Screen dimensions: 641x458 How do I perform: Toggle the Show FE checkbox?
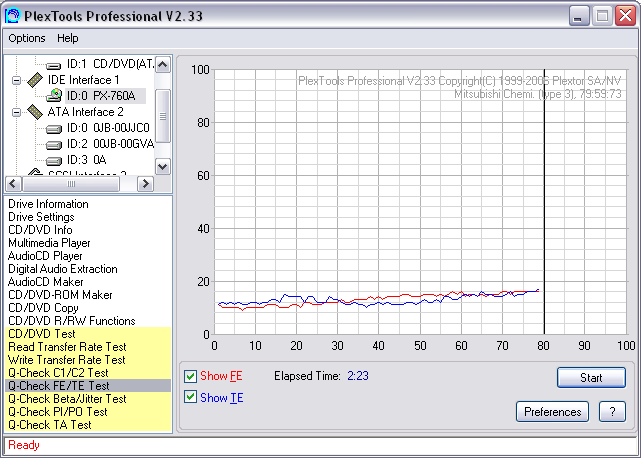(190, 376)
